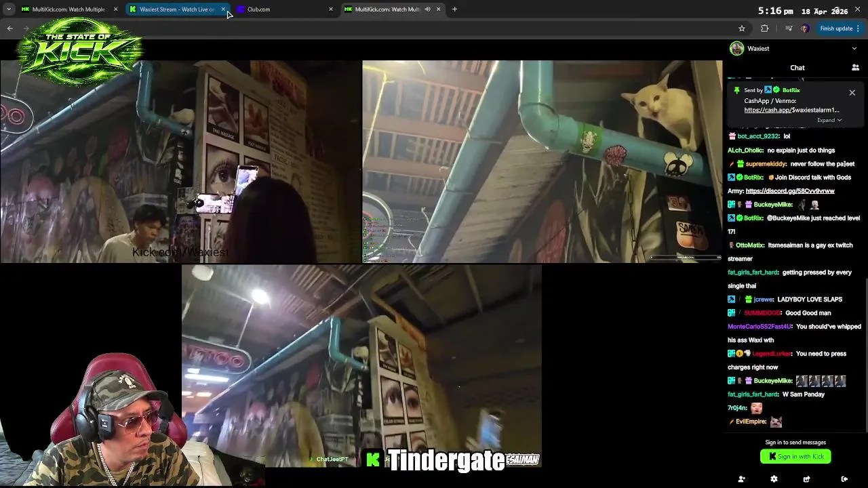Open the discord.gg invite link
Image resolution: width=868 pixels, height=488 pixels.
(790, 191)
